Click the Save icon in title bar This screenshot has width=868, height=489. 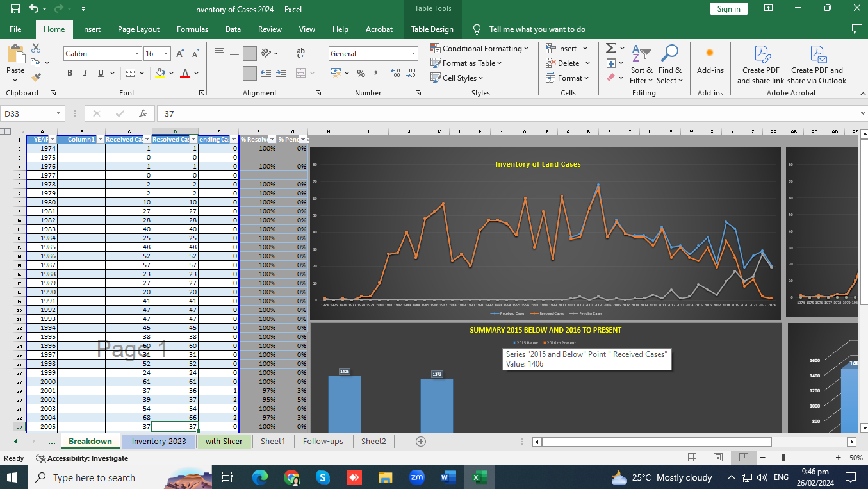tap(15, 9)
